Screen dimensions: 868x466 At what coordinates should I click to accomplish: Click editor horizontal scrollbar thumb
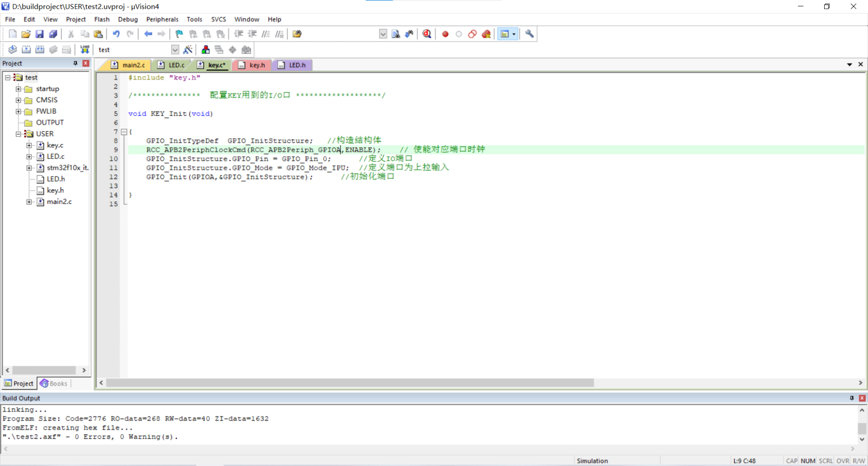(350, 383)
